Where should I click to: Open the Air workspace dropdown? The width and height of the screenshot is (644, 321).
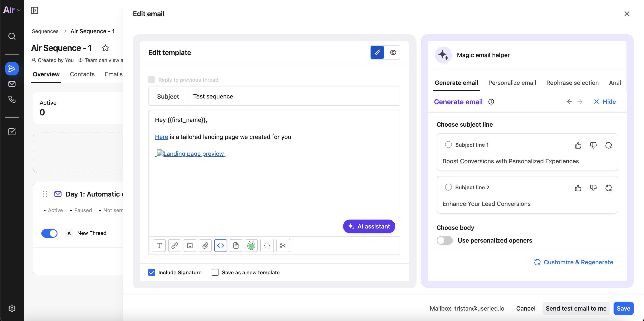pos(12,10)
